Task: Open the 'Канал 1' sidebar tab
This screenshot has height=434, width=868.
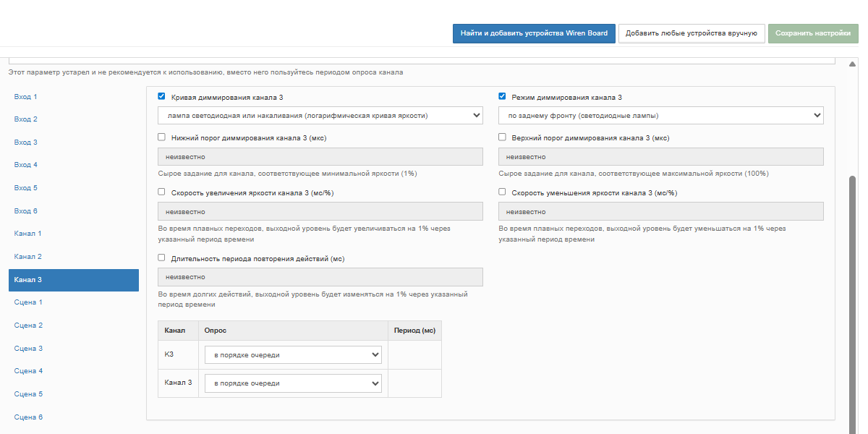Action: [28, 234]
